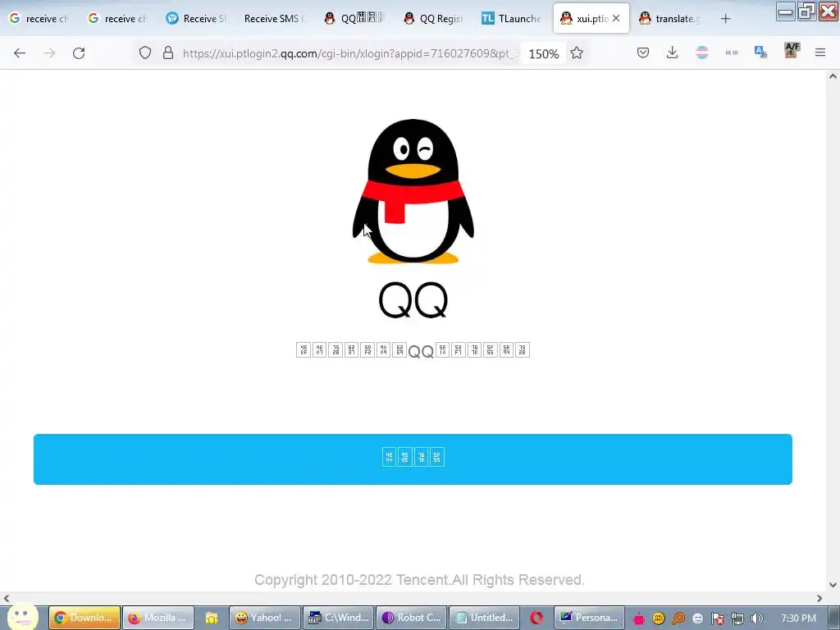Switch to the translate tab
The height and width of the screenshot is (630, 840).
[x=669, y=19]
